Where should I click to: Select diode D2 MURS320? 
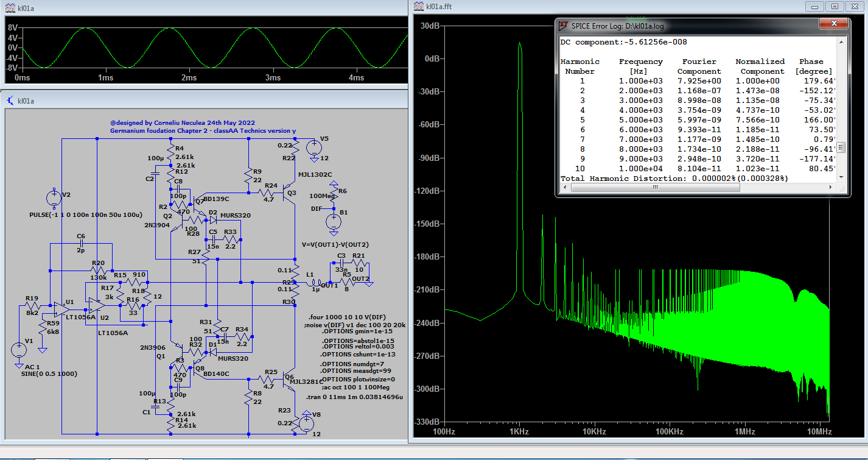click(212, 219)
